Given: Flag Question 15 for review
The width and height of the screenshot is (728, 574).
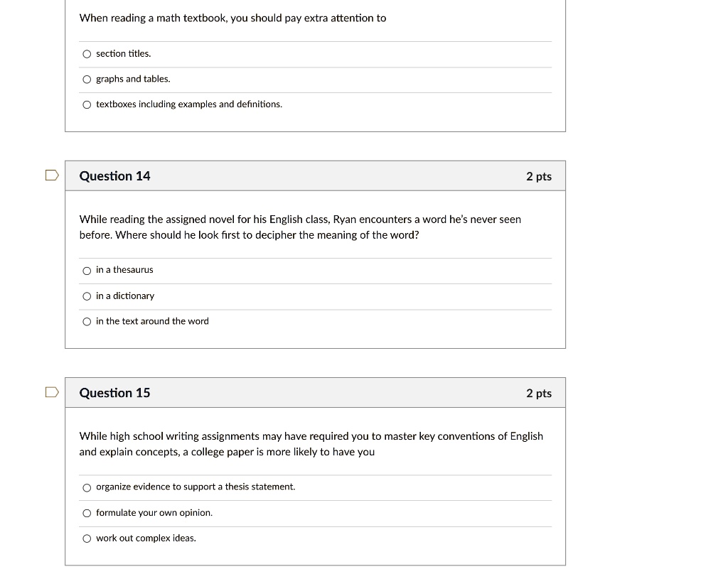Looking at the screenshot, I should (51, 392).
